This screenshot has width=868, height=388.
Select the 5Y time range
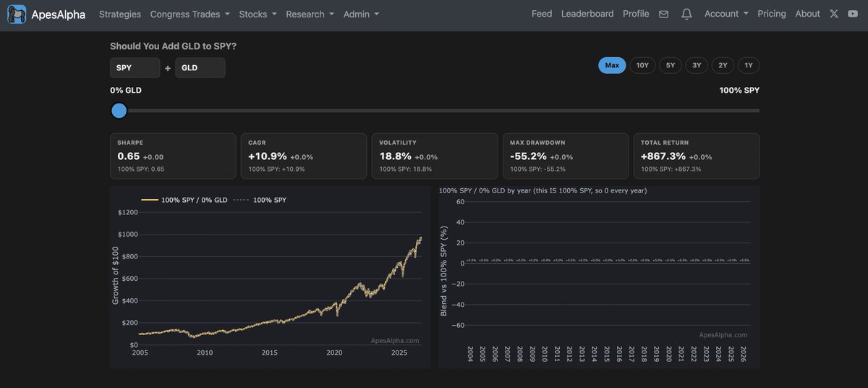coord(671,65)
